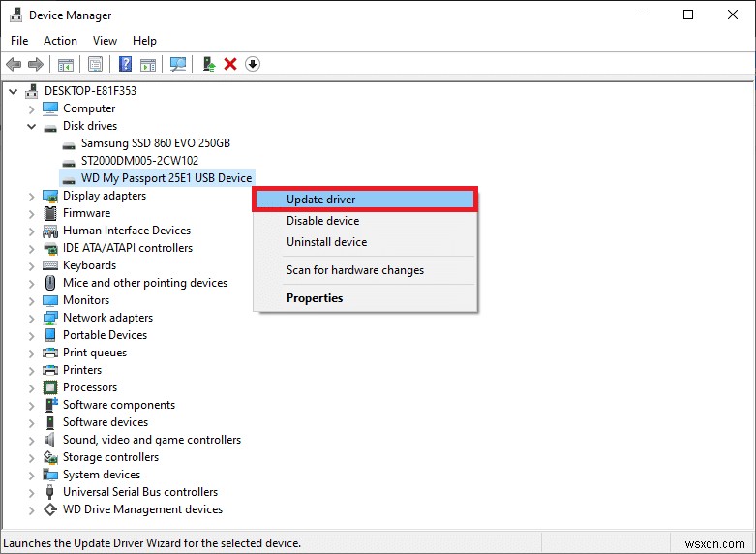This screenshot has height=554, width=756.
Task: Choose Update driver from context menu
Action: (x=365, y=200)
